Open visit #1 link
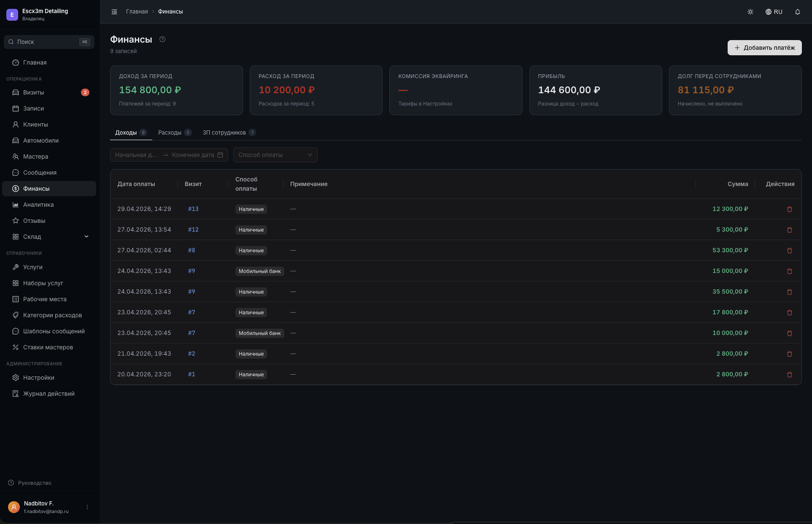The width and height of the screenshot is (812, 524). click(192, 374)
